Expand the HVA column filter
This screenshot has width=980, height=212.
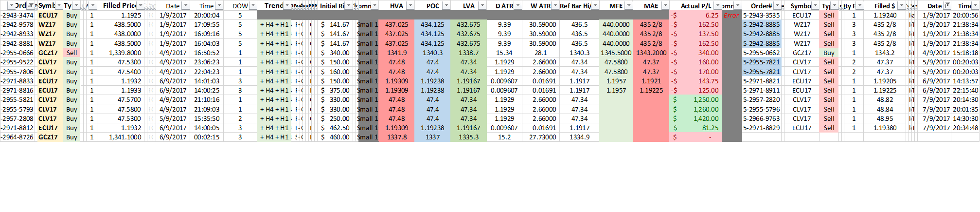point(410,5)
